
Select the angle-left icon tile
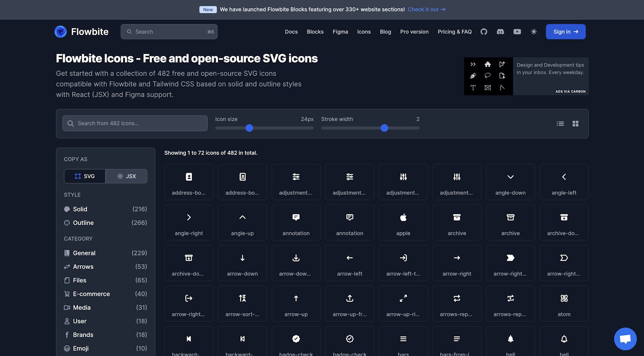point(564,182)
